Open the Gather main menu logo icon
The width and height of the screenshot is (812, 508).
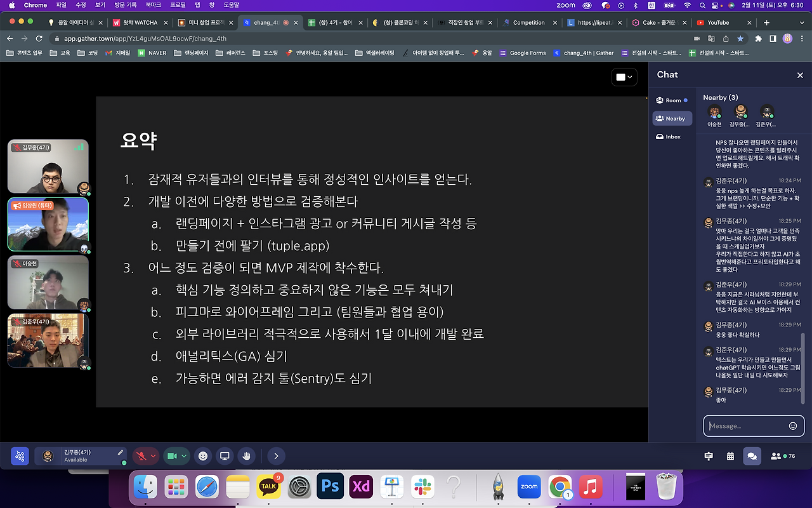[19, 456]
